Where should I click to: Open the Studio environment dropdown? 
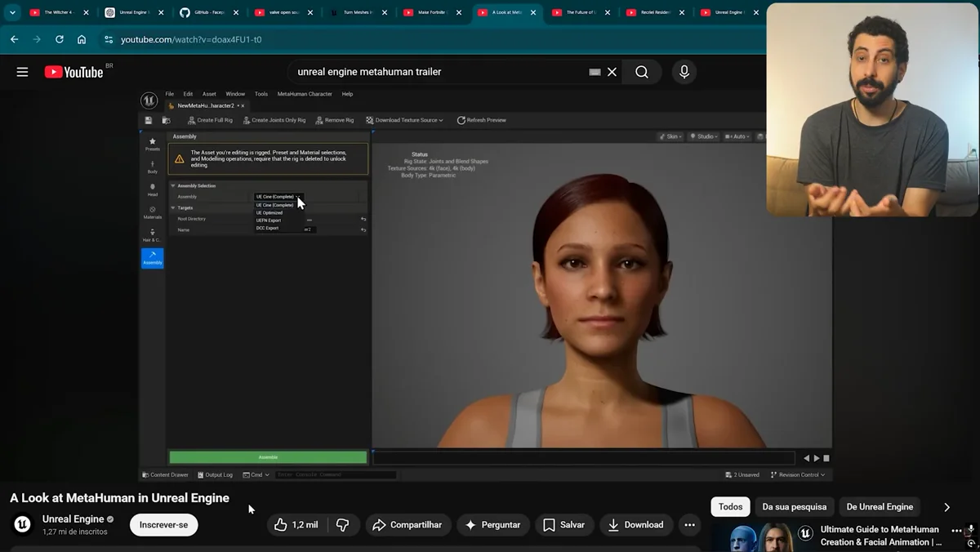(703, 136)
